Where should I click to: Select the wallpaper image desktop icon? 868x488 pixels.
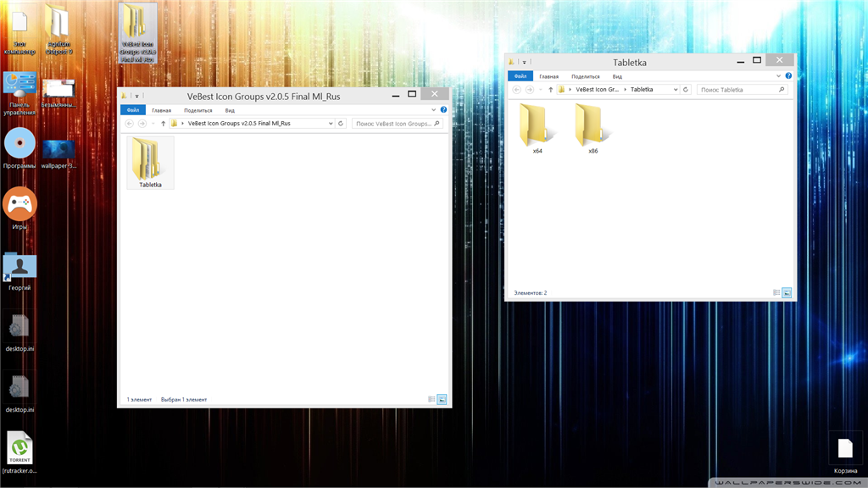[58, 154]
